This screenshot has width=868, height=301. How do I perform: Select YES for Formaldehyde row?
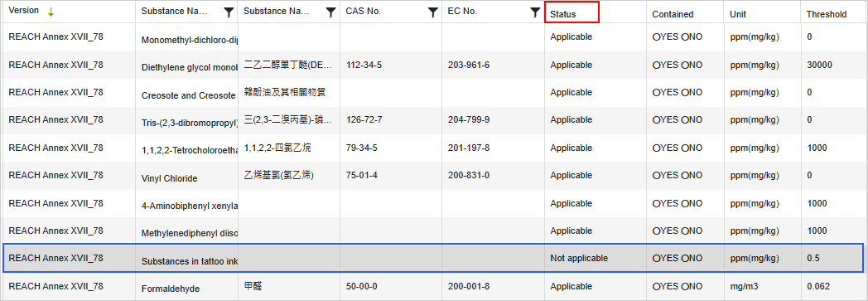click(x=656, y=287)
